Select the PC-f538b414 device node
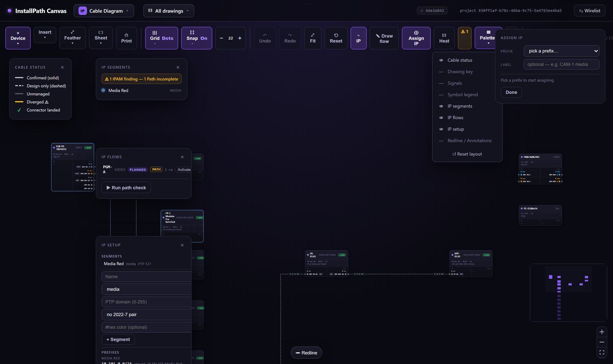Screen dimensions: 613x364 coord(540,215)
